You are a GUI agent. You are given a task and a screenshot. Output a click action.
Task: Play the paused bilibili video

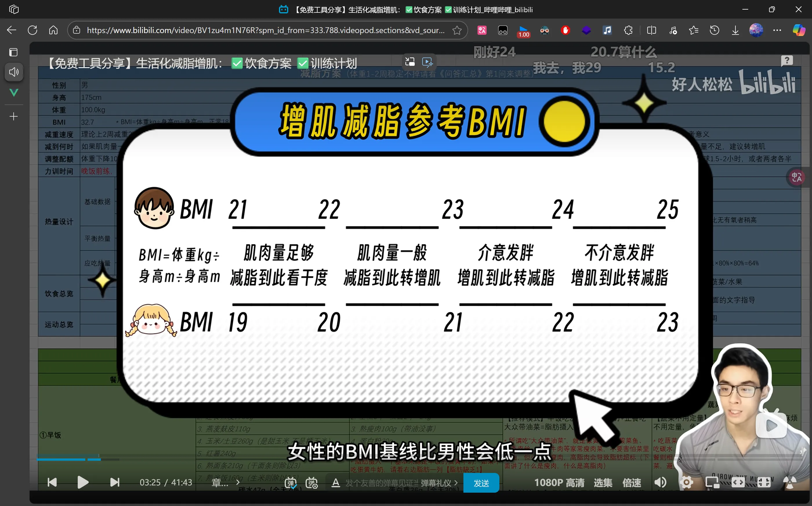coord(83,482)
